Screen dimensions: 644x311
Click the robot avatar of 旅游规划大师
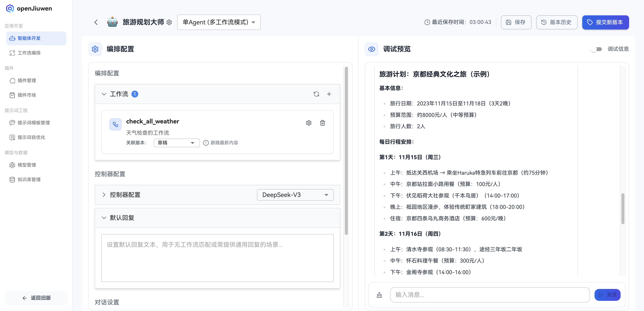[x=112, y=22]
